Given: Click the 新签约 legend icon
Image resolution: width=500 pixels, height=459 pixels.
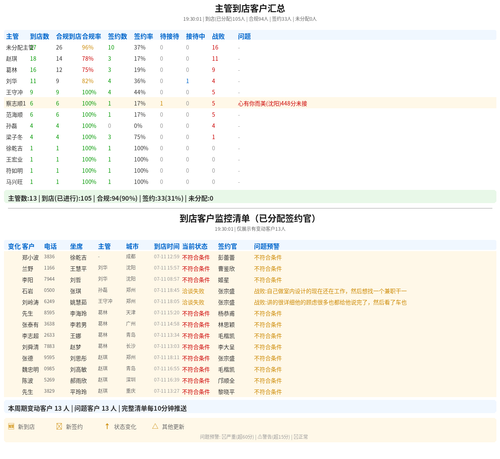Looking at the screenshot, I should coord(59,426).
